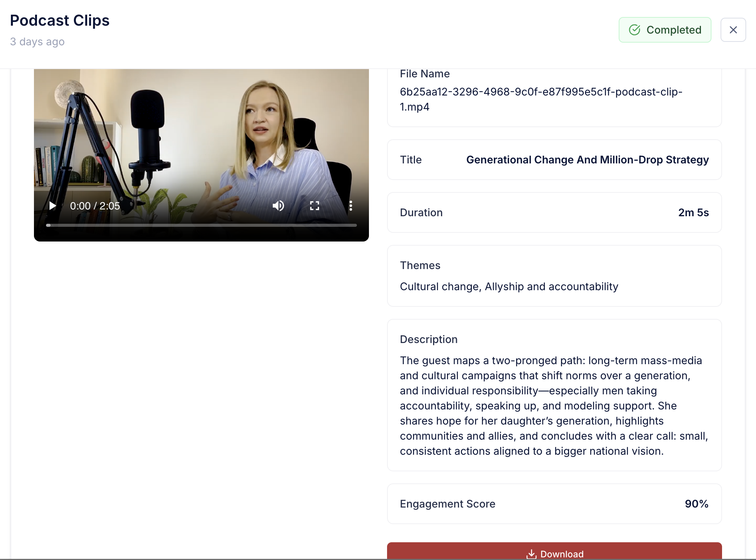Download the podcast clip
The image size is (756, 560).
pyautogui.click(x=554, y=552)
